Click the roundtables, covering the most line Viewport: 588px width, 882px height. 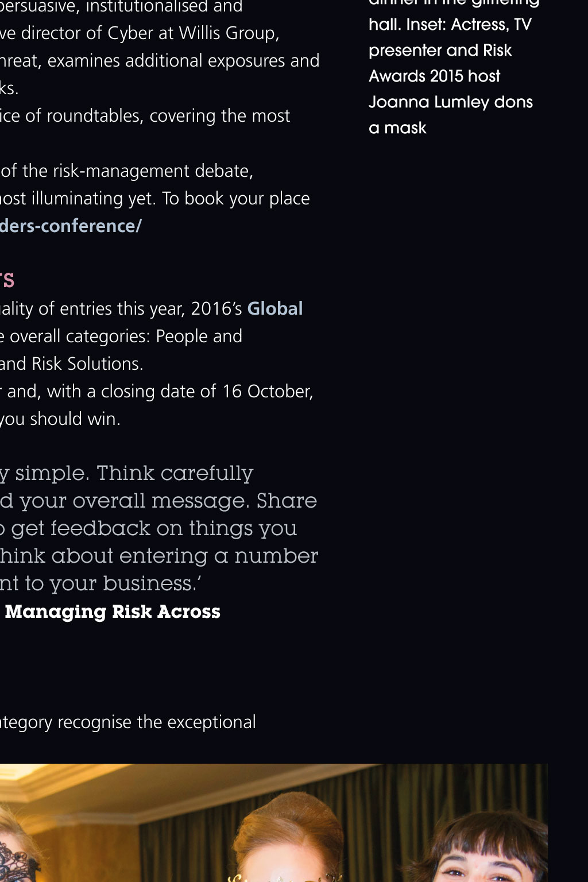tap(145, 115)
